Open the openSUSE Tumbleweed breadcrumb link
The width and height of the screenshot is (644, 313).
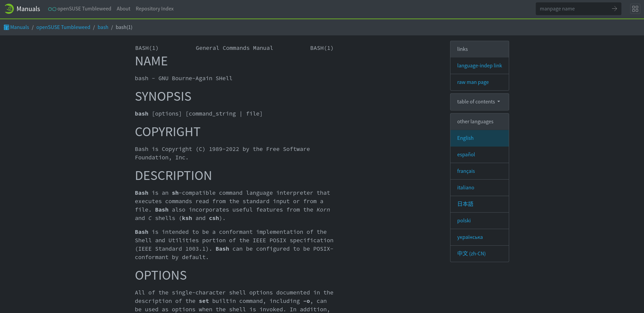[x=63, y=27]
